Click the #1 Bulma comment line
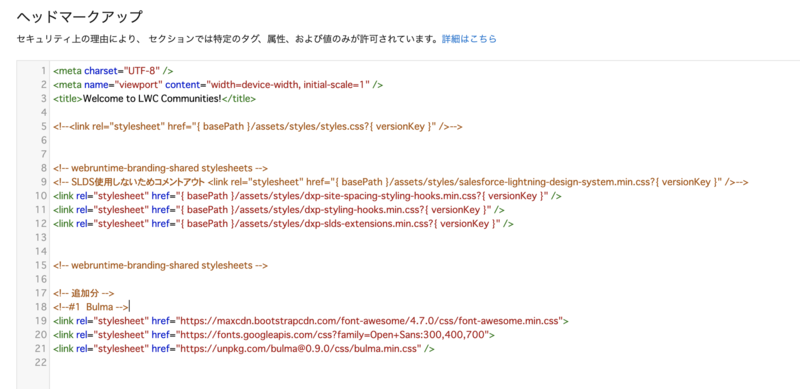800x389 pixels. tap(91, 307)
